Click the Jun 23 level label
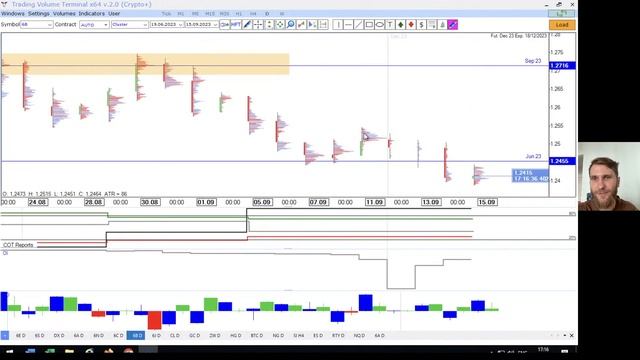 coord(533,156)
